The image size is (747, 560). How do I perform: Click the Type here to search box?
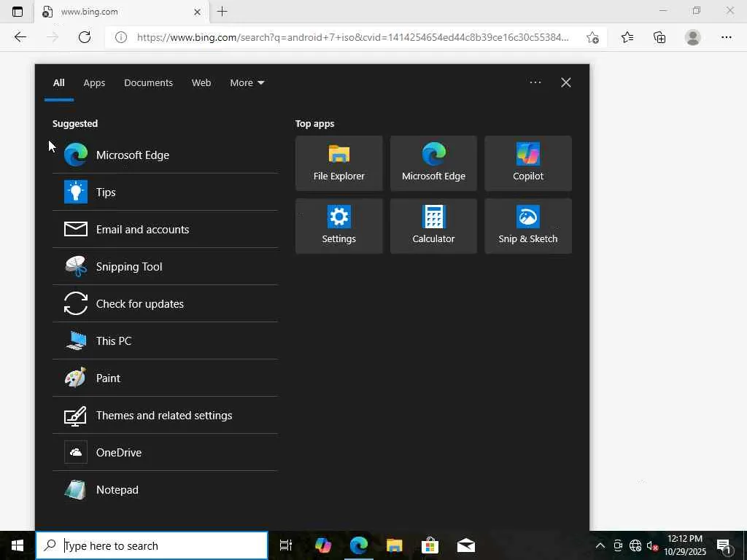(x=152, y=545)
